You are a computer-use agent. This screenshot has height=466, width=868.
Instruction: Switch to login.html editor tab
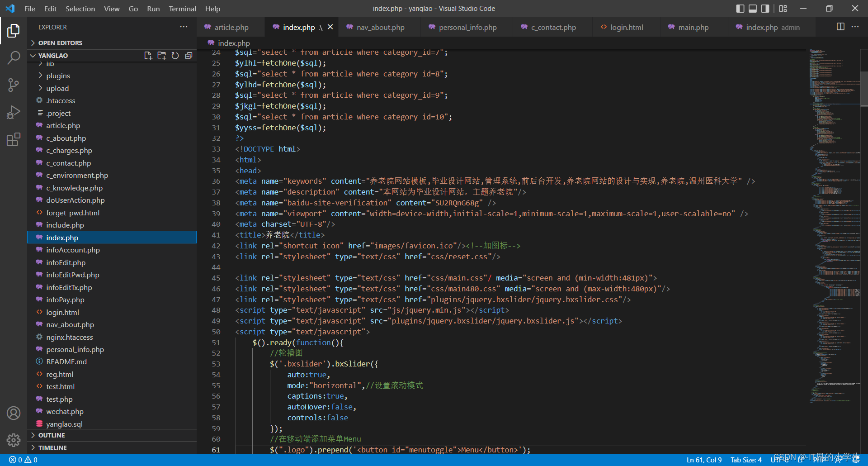pos(627,28)
